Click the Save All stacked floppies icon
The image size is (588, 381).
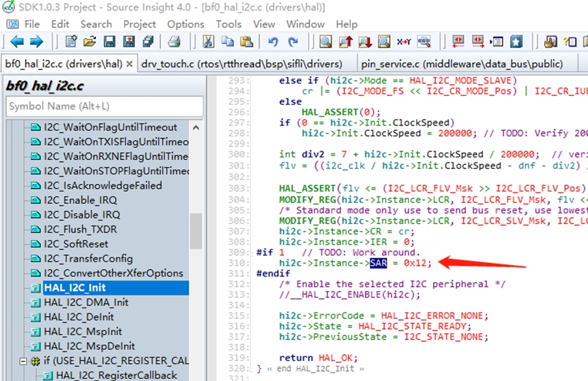click(148, 41)
